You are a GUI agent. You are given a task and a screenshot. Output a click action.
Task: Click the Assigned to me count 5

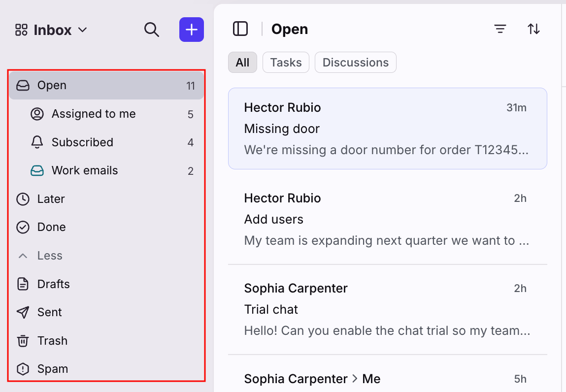(191, 114)
